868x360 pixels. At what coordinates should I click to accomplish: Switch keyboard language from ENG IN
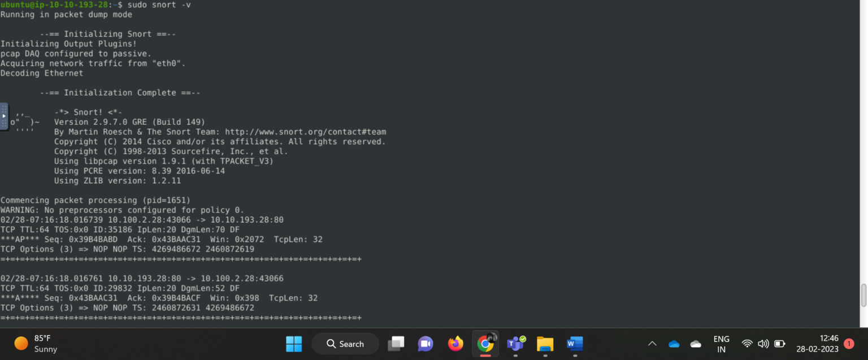click(x=721, y=343)
